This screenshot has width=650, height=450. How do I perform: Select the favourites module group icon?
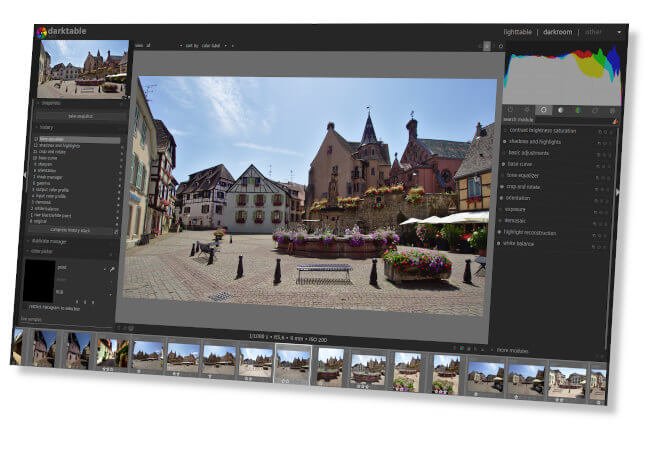pos(527,108)
